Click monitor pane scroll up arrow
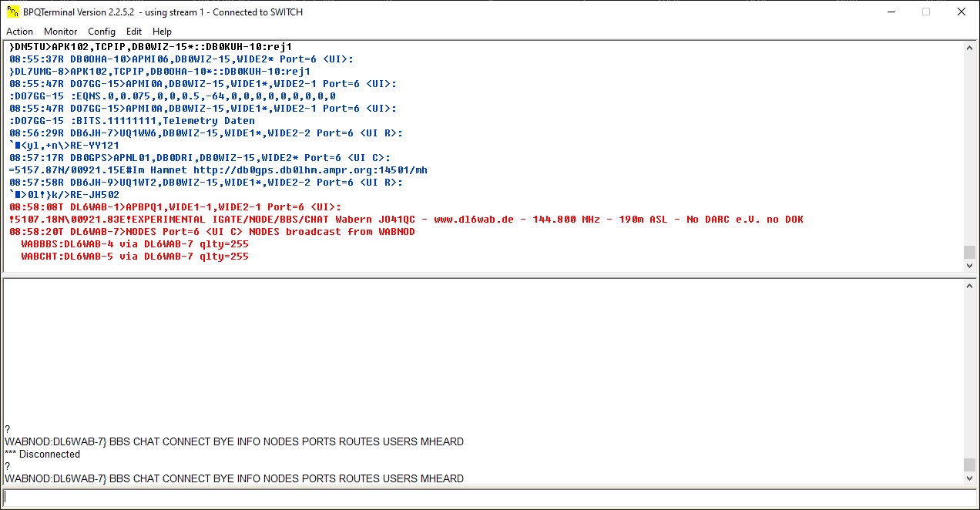 coord(969,48)
